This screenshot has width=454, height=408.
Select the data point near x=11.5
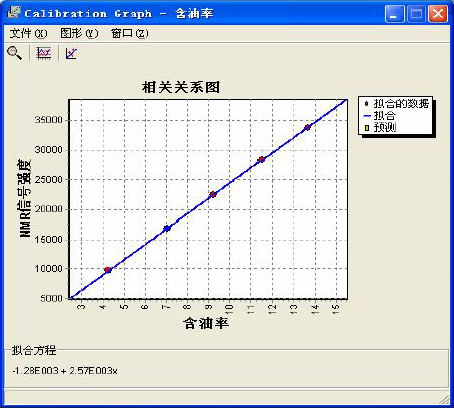point(262,159)
